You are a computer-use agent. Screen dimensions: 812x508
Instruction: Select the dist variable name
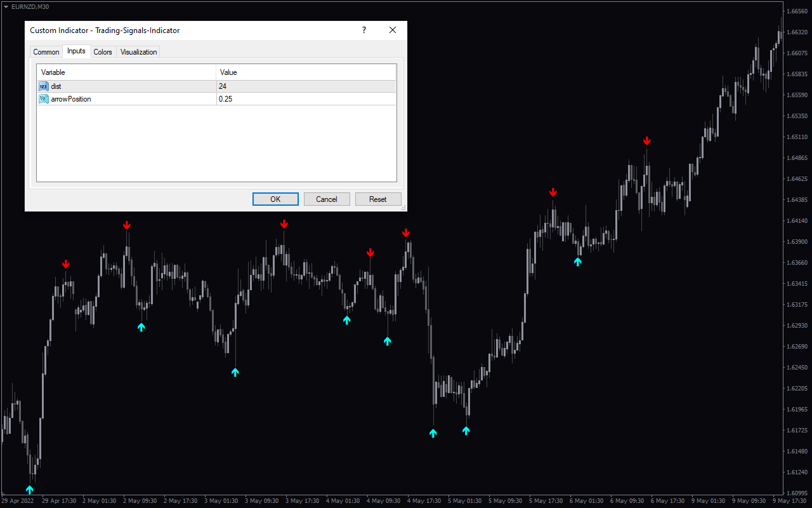click(56, 86)
